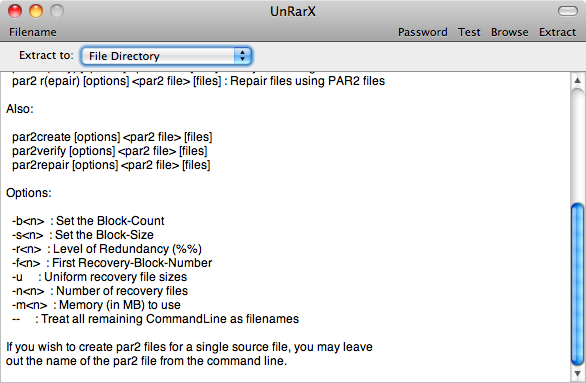
Task: Click the red close window button
Action: click(15, 11)
